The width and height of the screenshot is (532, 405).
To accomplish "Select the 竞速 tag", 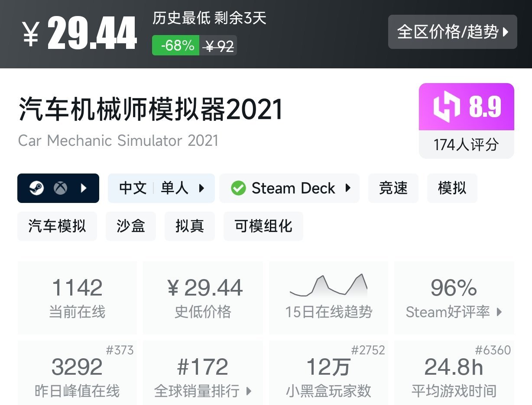I will (x=393, y=188).
